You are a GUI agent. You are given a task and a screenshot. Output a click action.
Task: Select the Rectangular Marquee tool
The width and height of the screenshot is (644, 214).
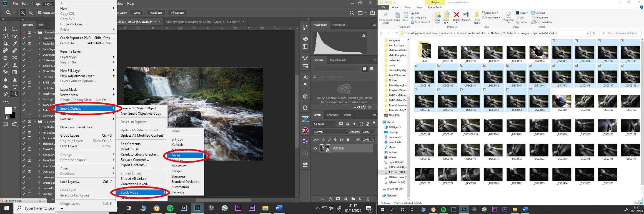(15, 29)
